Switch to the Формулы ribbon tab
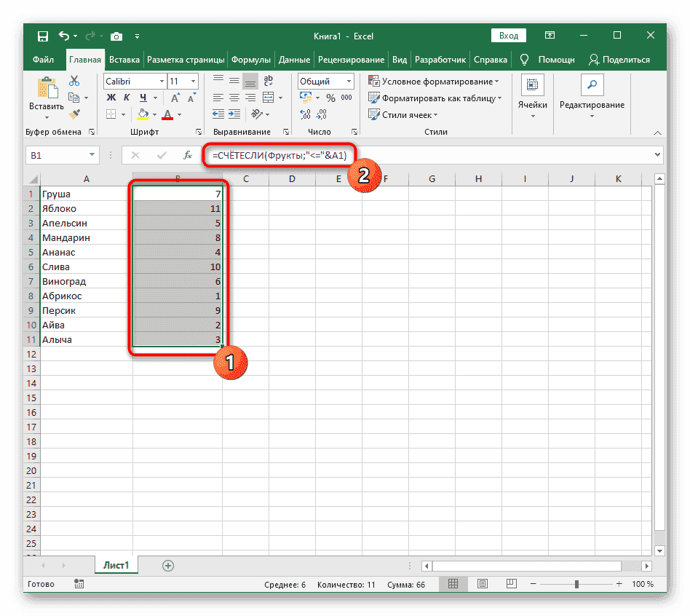This screenshot has width=690, height=616. [x=252, y=60]
